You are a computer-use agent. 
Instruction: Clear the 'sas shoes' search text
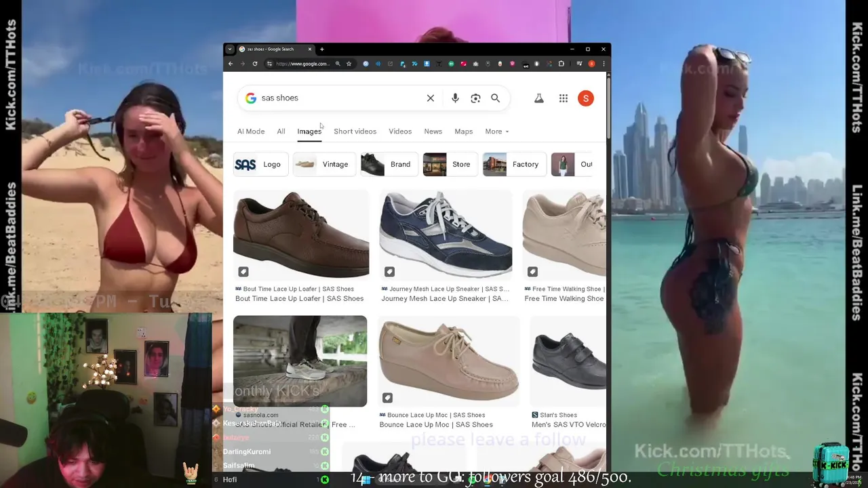(431, 98)
